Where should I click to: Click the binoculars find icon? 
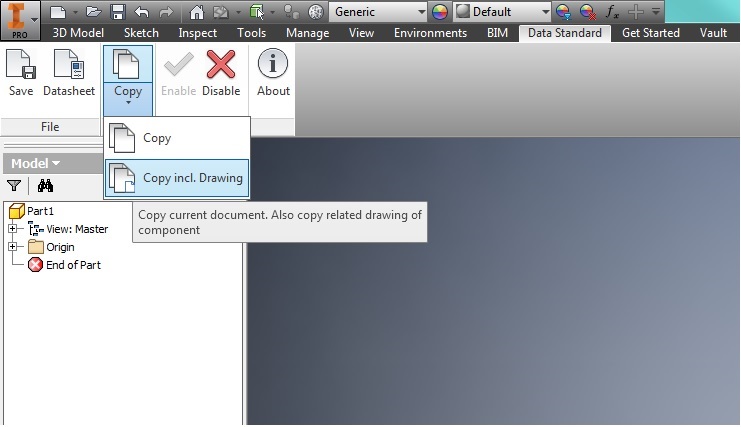pyautogui.click(x=45, y=186)
